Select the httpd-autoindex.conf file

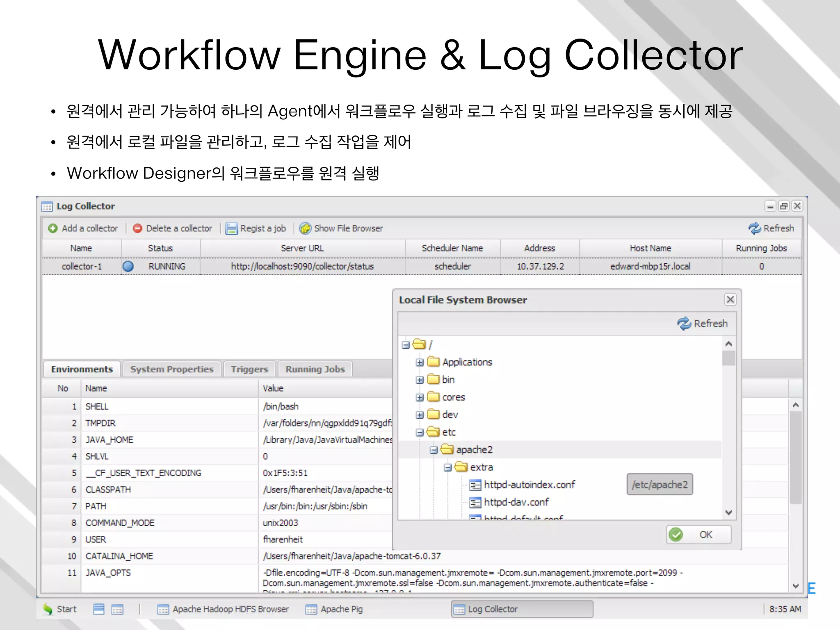point(529,485)
